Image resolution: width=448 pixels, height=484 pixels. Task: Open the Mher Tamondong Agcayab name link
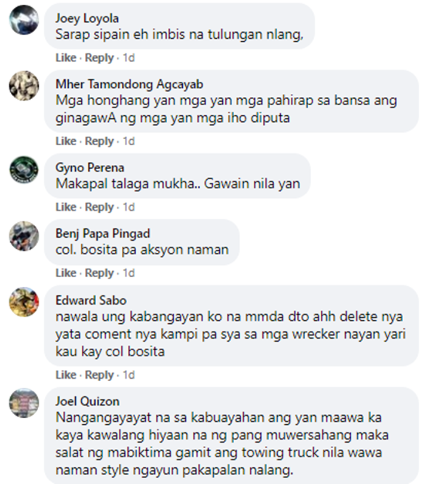(x=129, y=84)
